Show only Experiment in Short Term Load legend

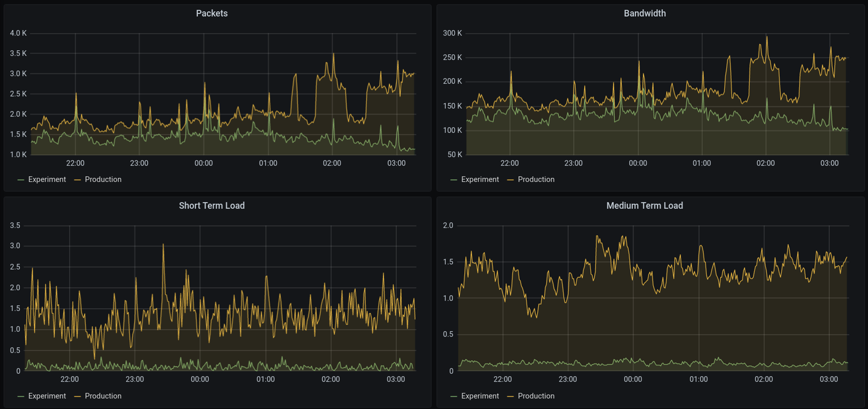tap(47, 396)
